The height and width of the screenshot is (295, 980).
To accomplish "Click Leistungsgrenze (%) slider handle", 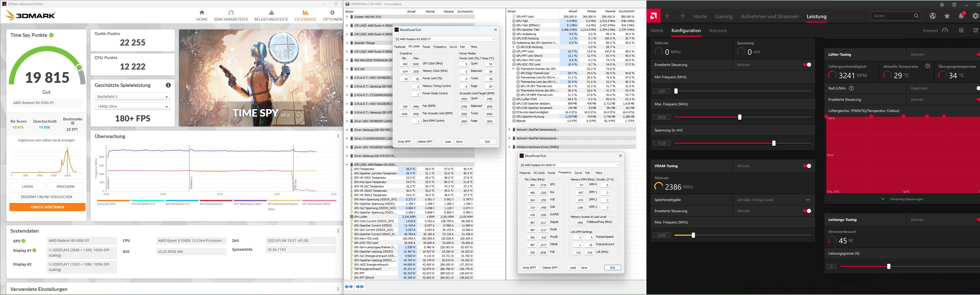I will (889, 266).
